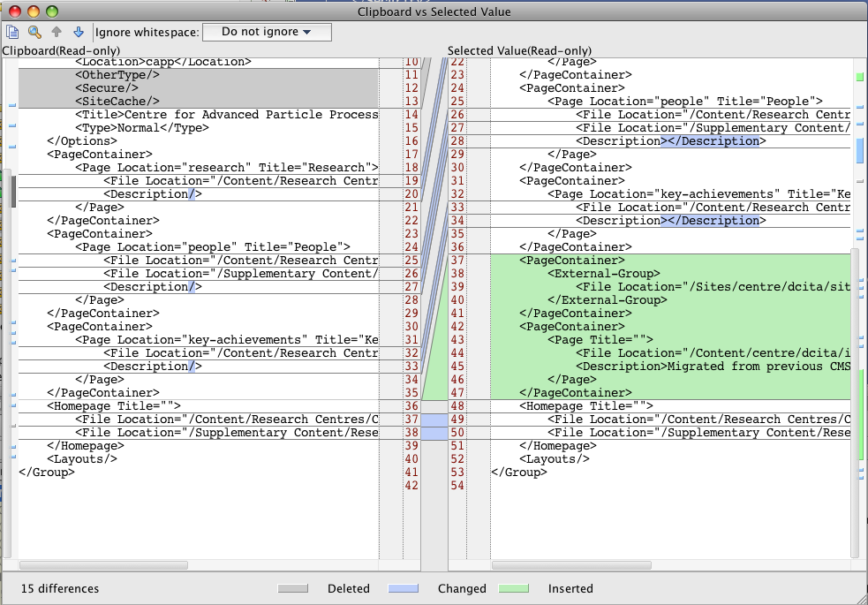Open the find tool using the magnifier icon

coord(33,31)
